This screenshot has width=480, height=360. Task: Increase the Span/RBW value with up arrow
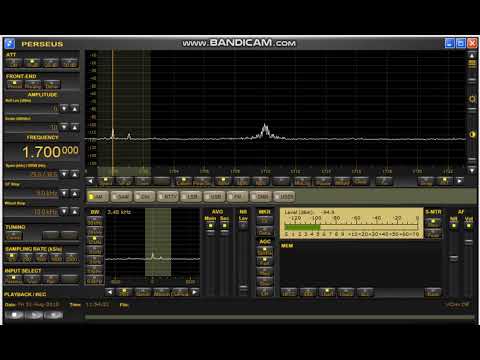[75, 174]
